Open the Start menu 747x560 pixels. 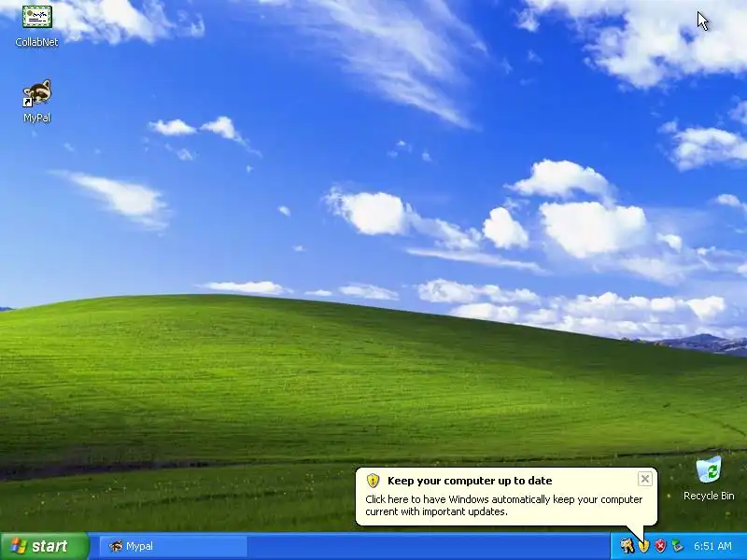(x=44, y=546)
